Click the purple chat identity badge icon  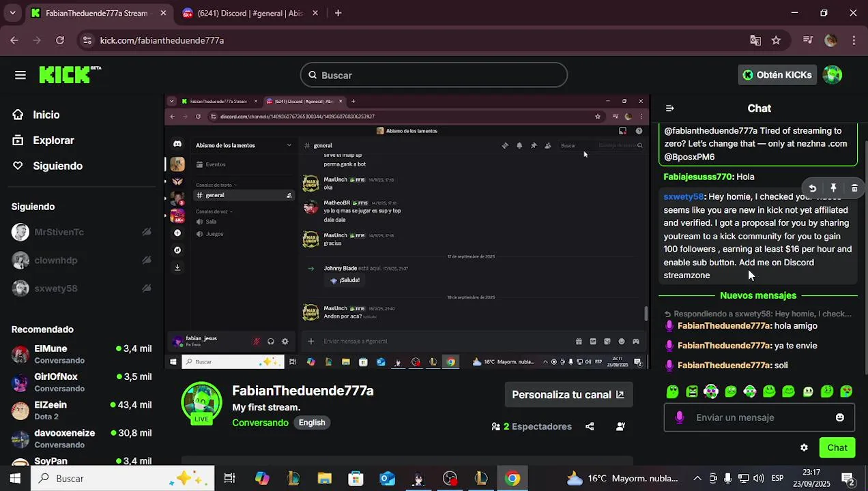click(x=679, y=417)
